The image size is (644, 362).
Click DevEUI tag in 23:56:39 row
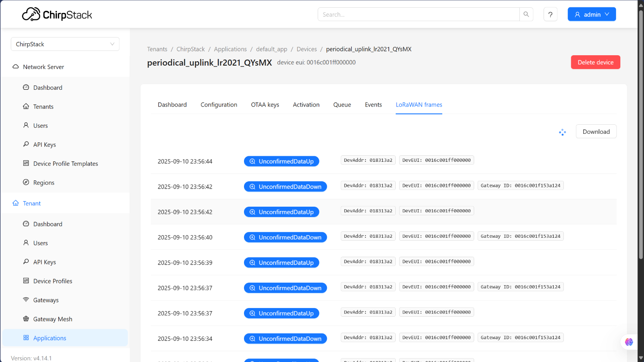[436, 261]
